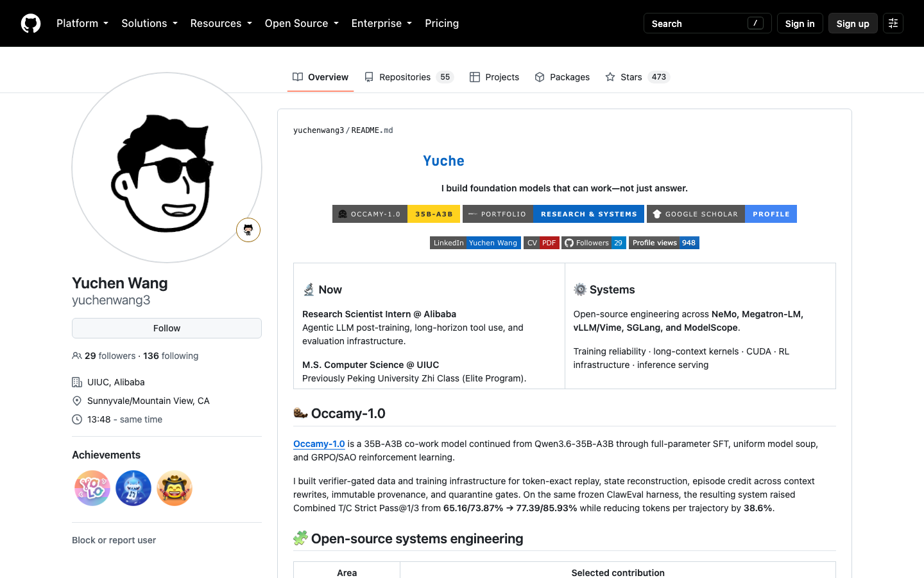Screen dimensions: 924x578
Task: Open the README.md file link
Action: click(372, 130)
